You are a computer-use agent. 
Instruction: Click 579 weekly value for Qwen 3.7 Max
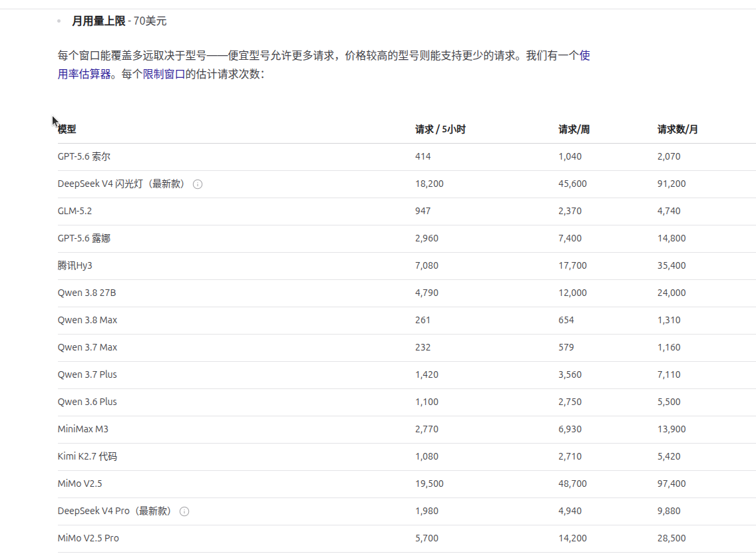[566, 347]
